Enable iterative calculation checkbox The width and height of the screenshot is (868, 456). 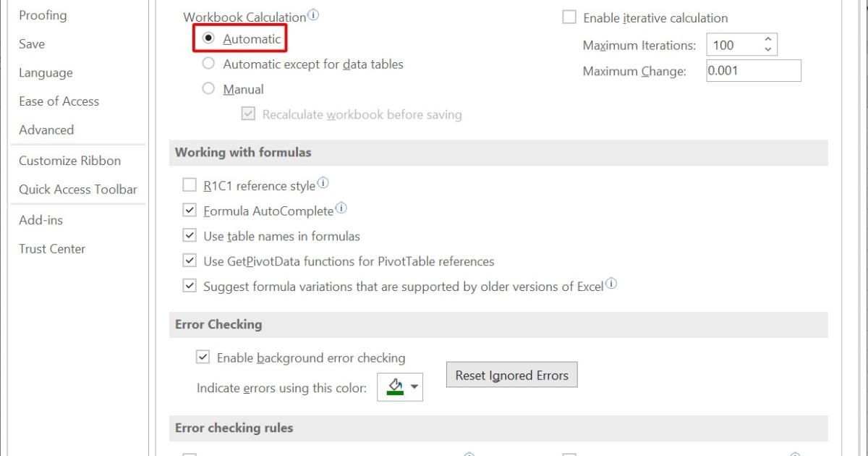[x=569, y=17]
